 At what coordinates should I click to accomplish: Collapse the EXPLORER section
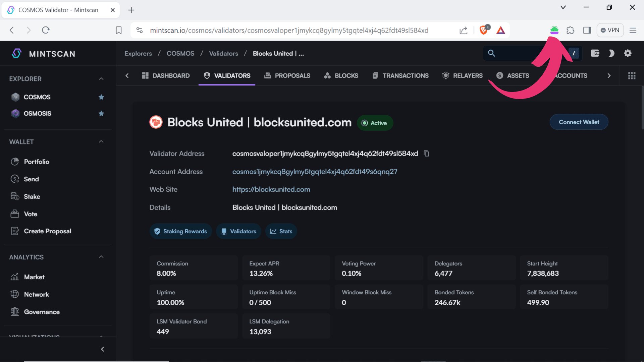coord(101,79)
